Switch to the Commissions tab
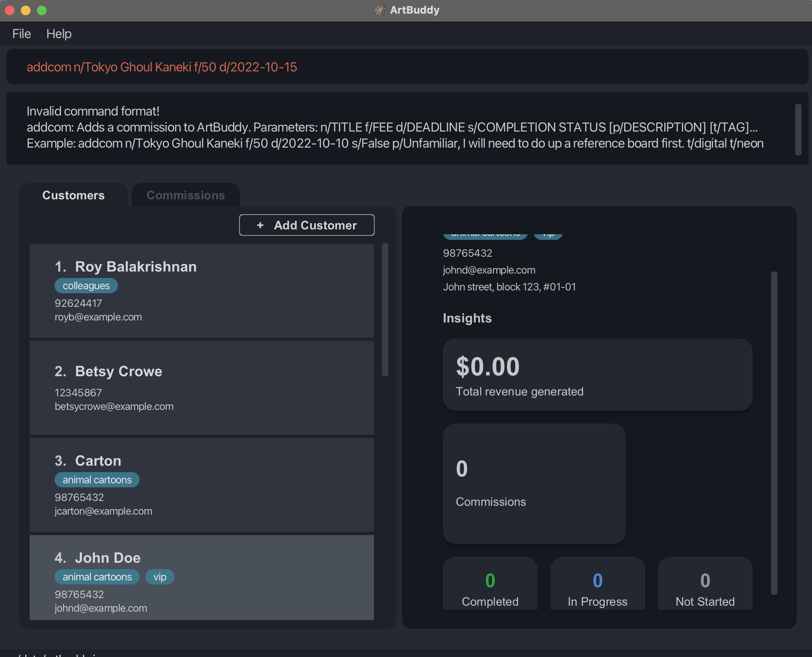The height and width of the screenshot is (657, 812). pos(185,195)
